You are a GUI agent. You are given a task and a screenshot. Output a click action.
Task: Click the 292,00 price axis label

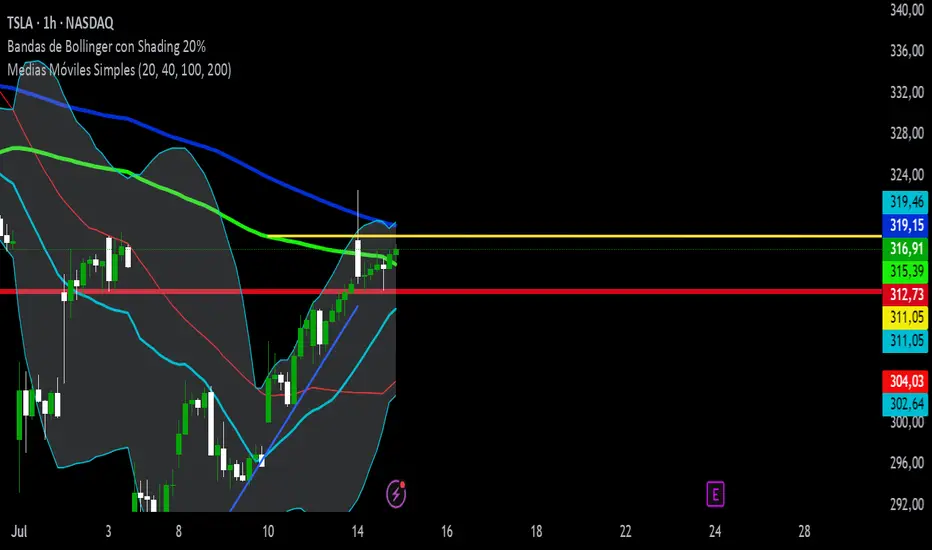(x=907, y=504)
